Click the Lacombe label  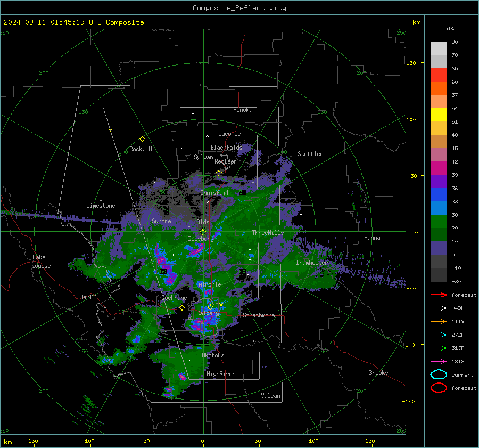(229, 134)
